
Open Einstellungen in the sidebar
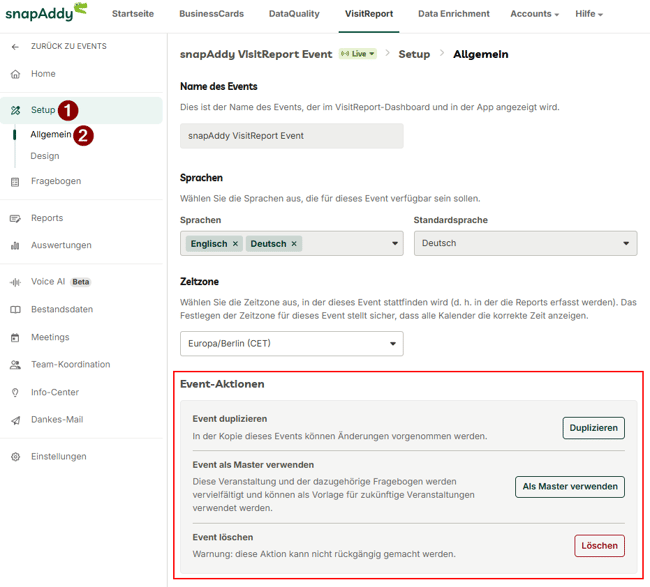58,456
